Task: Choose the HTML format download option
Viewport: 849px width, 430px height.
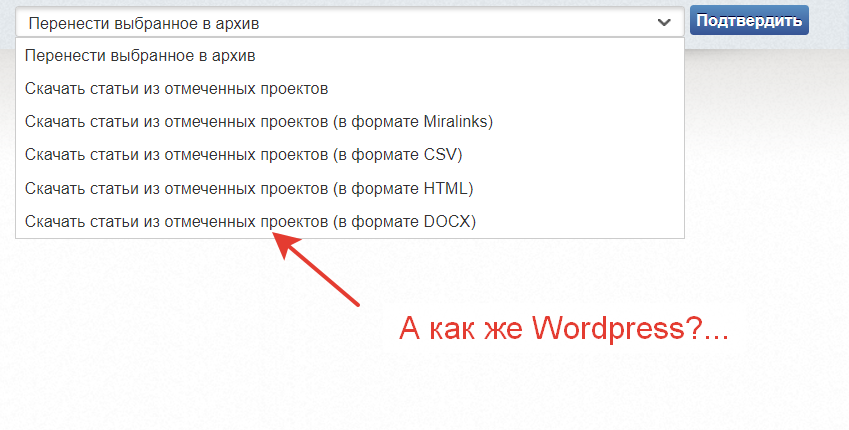Action: [x=249, y=188]
